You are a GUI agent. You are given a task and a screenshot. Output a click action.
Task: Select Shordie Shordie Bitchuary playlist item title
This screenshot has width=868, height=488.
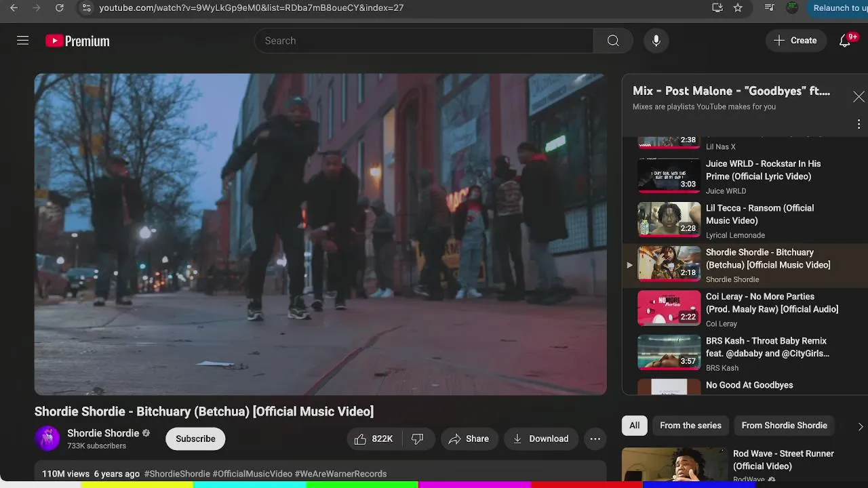pos(768,259)
